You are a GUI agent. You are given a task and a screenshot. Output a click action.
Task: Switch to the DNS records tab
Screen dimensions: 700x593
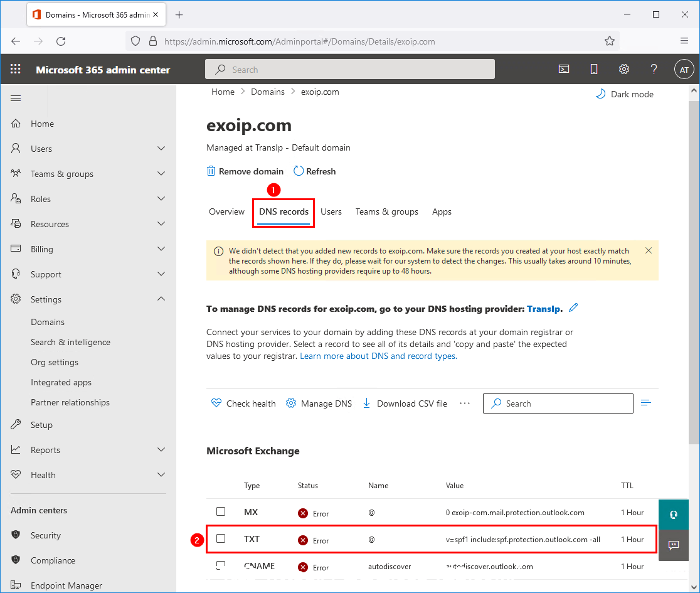point(284,211)
